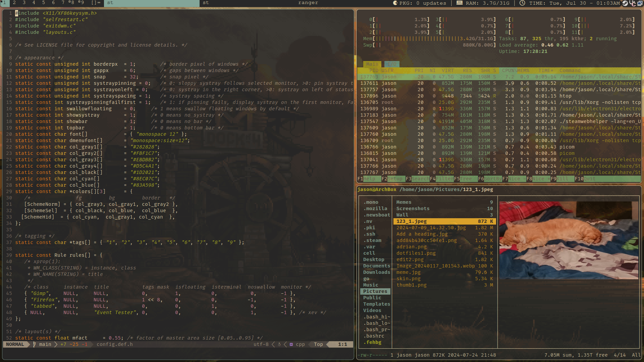Switch htop to the I/O tab
Screen dimensions: 644x362
pyautogui.click(x=392, y=64)
